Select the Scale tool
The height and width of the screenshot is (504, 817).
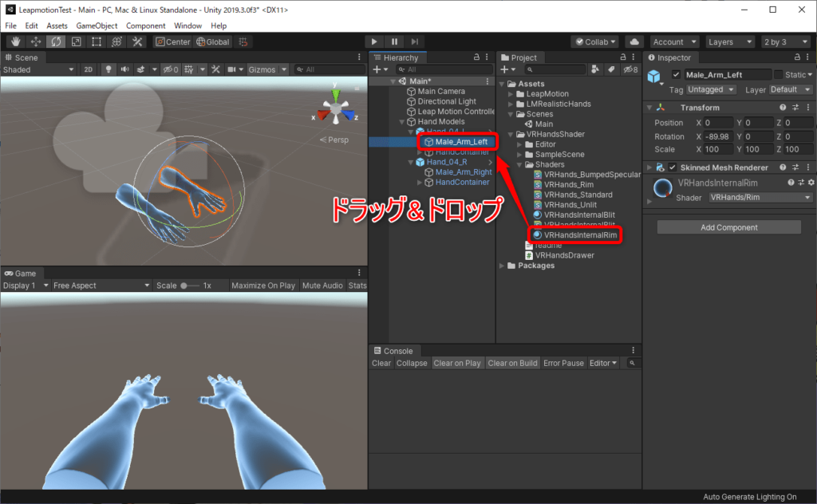(x=76, y=41)
